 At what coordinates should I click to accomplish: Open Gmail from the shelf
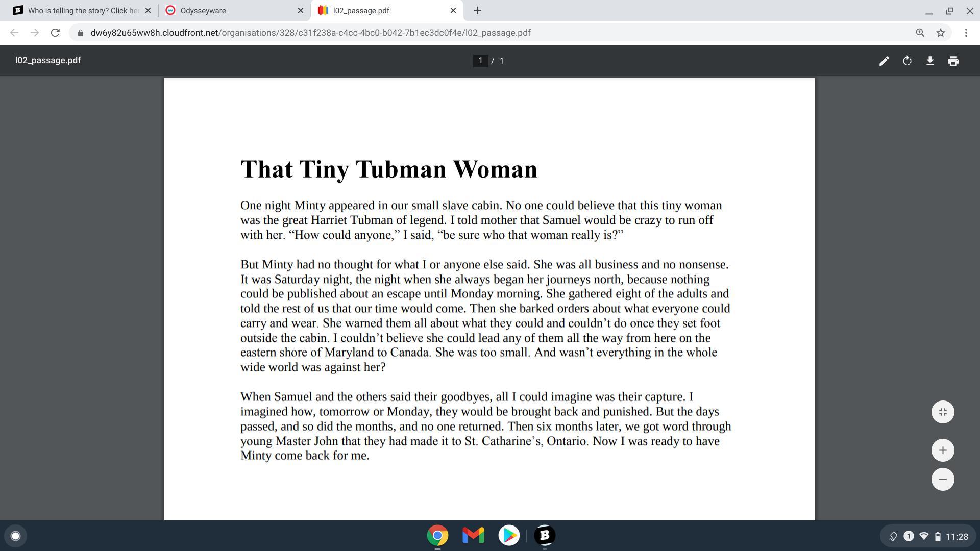click(473, 535)
